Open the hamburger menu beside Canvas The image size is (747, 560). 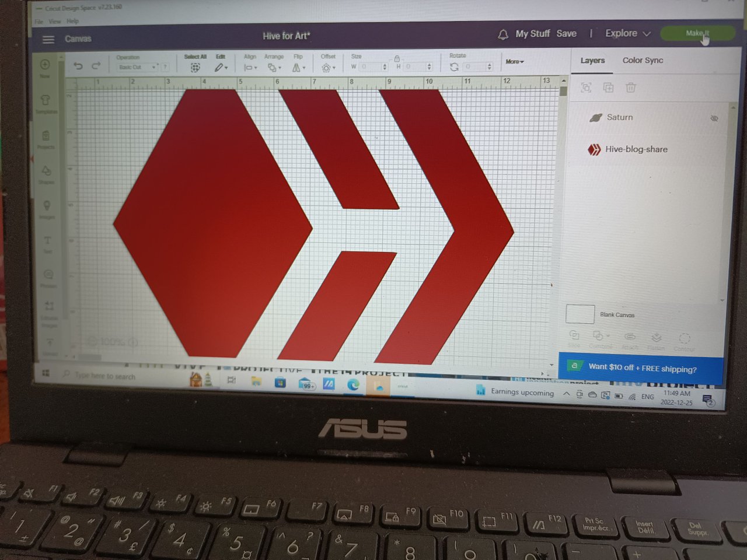(48, 39)
